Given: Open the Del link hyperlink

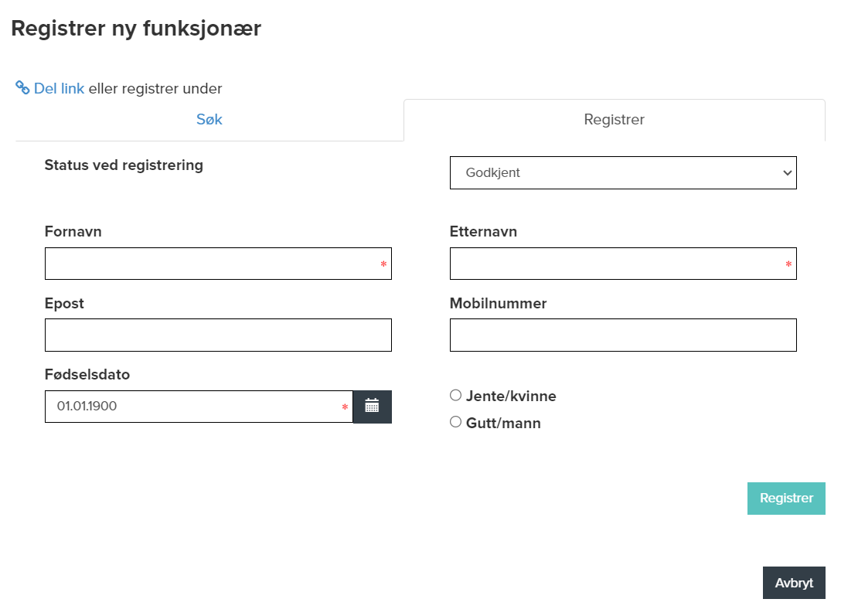Looking at the screenshot, I should coord(59,89).
